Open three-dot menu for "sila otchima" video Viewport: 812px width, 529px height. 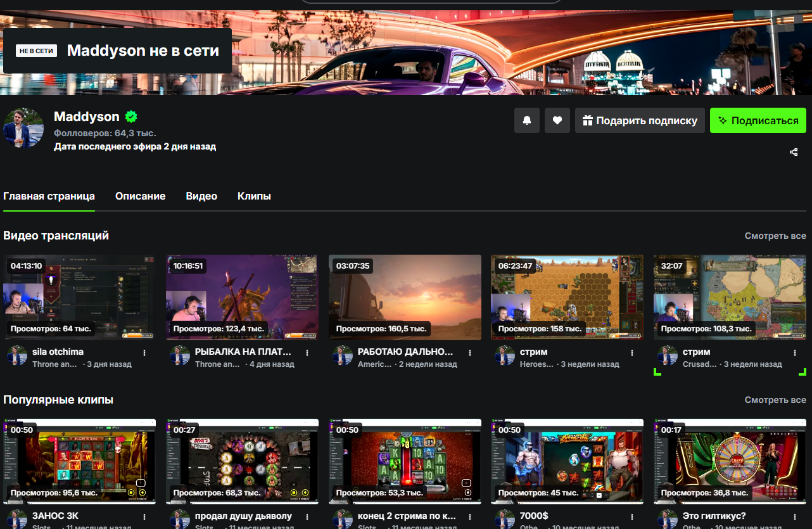pos(144,353)
